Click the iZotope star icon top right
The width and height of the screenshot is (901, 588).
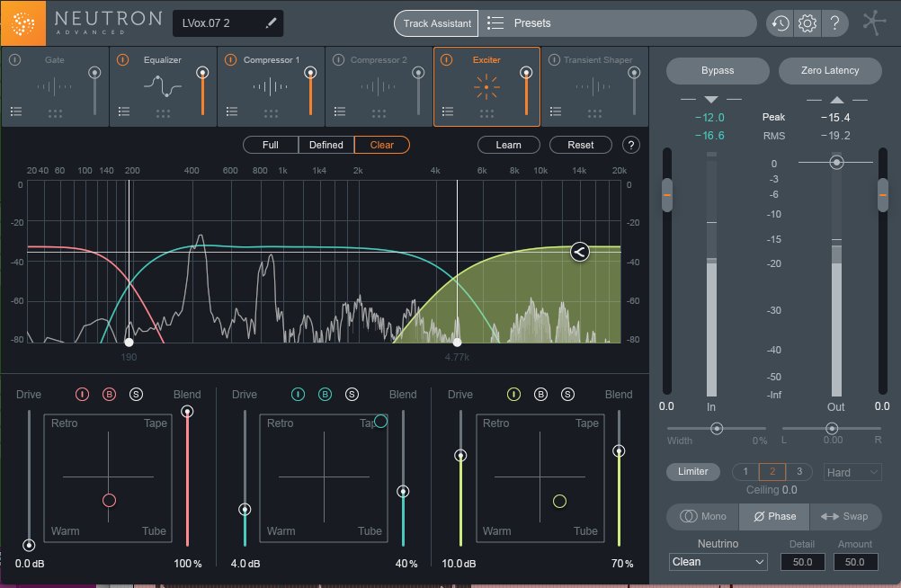[874, 23]
